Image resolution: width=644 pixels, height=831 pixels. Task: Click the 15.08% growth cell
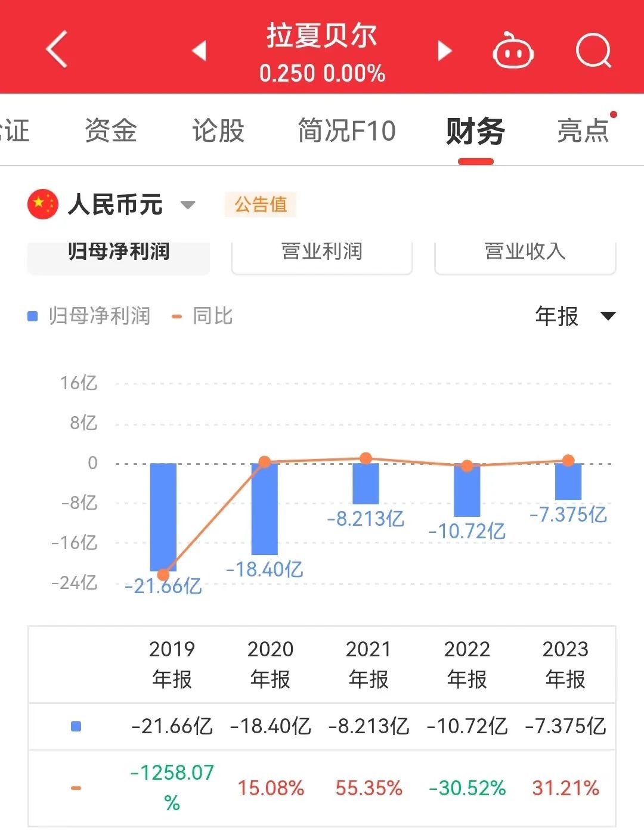[x=271, y=788]
